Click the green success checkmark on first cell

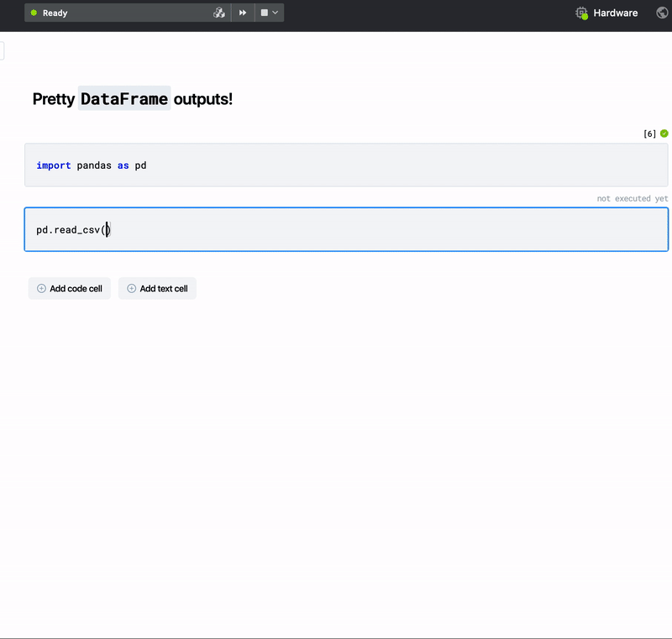point(664,134)
